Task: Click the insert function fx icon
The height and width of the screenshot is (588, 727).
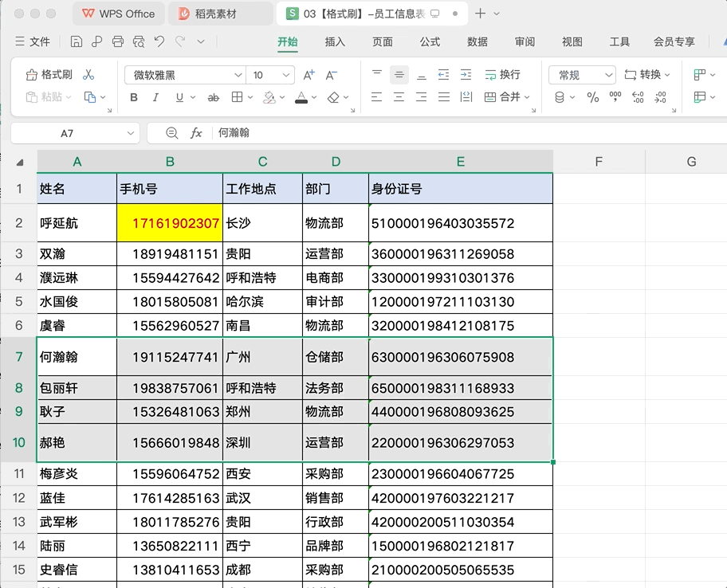Action: 196,133
